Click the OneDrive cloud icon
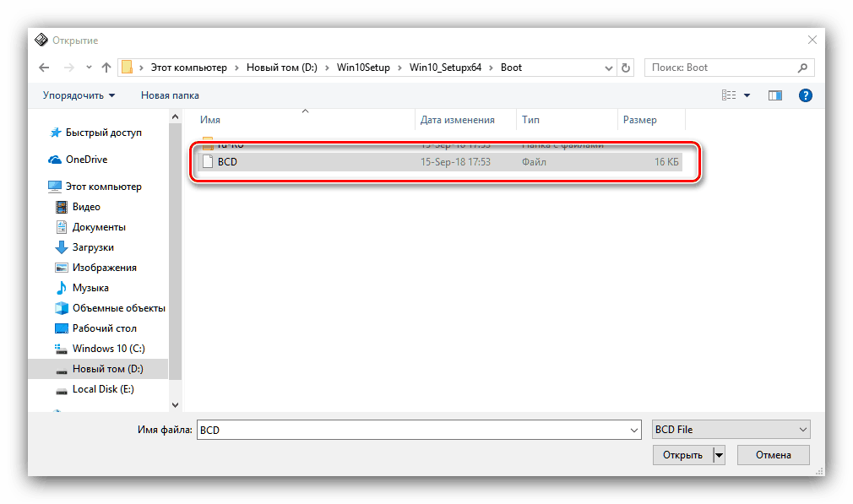Viewport: 853px width, 504px height. point(54,160)
